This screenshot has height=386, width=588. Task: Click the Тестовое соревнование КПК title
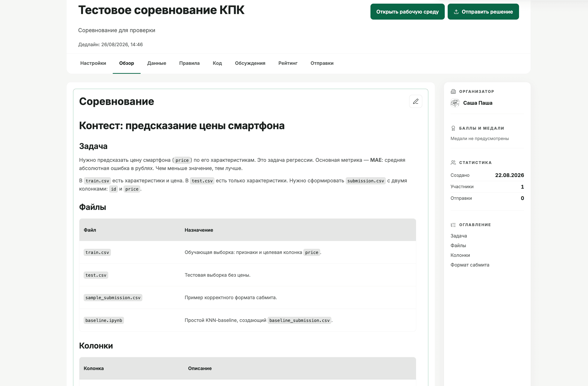[161, 10]
